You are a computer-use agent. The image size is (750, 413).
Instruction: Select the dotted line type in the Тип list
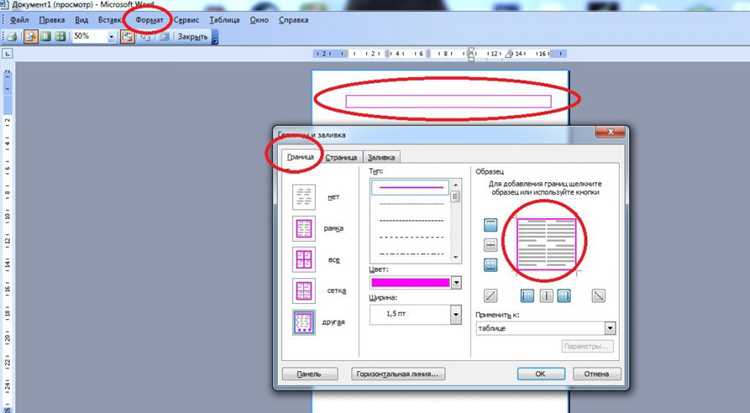click(411, 221)
